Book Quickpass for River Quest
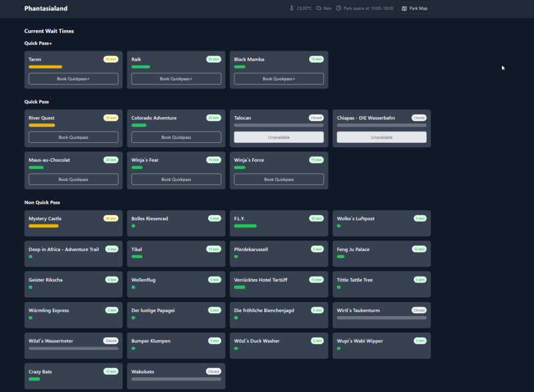Screen dimensions: 534x392 point(73,137)
